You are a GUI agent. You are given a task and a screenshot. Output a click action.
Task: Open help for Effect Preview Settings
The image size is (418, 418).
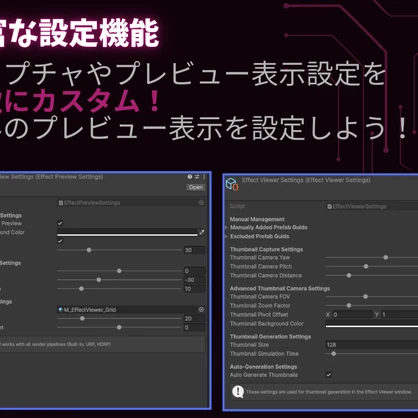[190, 177]
